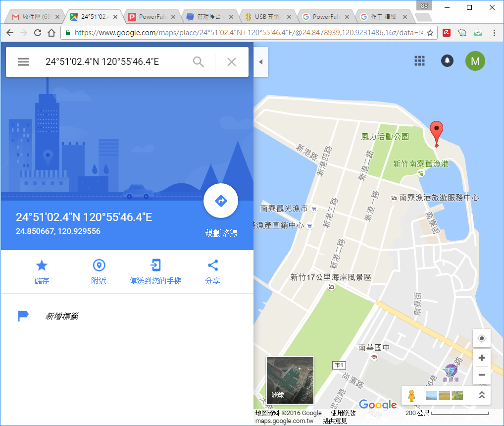Image resolution: width=504 pixels, height=426 pixels.
Task: Select 漁產直銷中心 shopping marker
Action: tap(309, 226)
